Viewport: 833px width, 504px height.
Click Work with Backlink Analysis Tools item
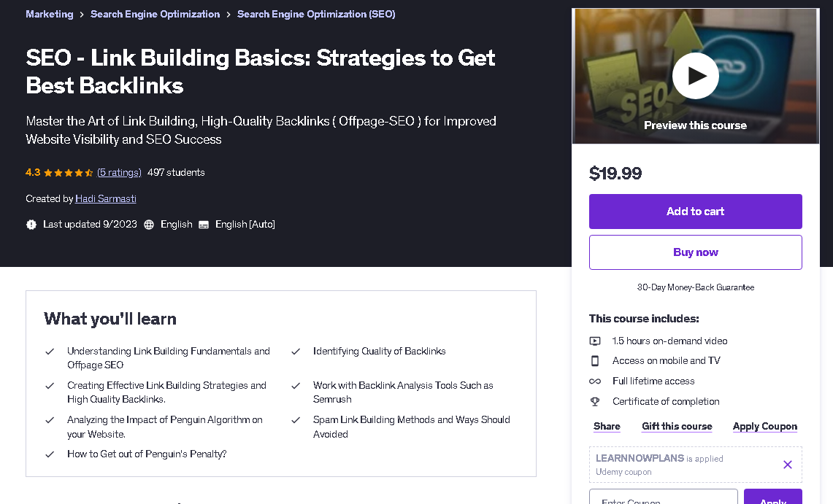point(403,392)
